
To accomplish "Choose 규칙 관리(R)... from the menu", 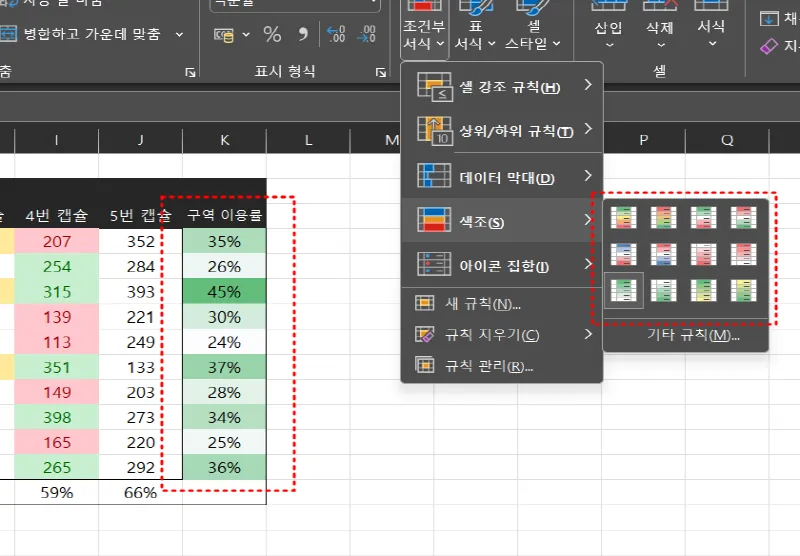I will (x=502, y=365).
